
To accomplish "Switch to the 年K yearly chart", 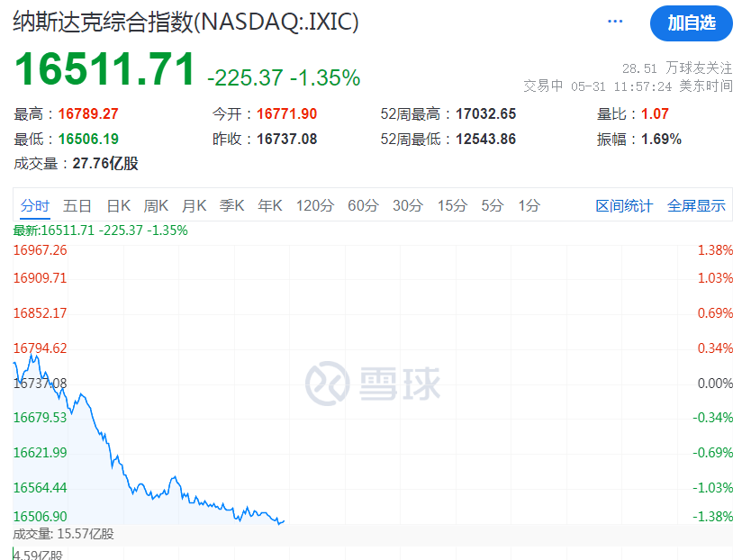I will (x=269, y=205).
